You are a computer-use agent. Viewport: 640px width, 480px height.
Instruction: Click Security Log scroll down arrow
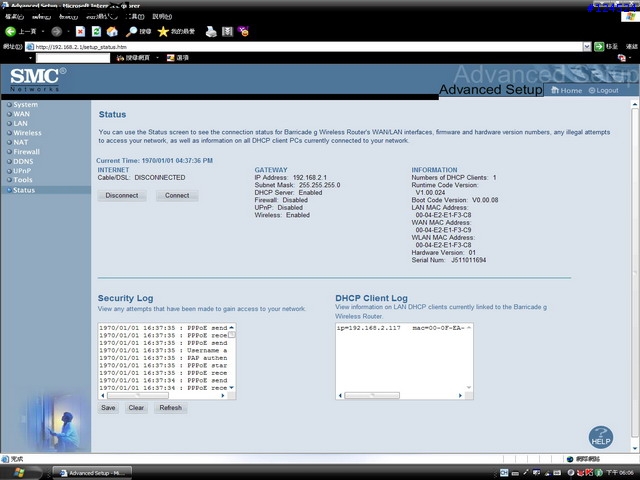[x=232, y=388]
